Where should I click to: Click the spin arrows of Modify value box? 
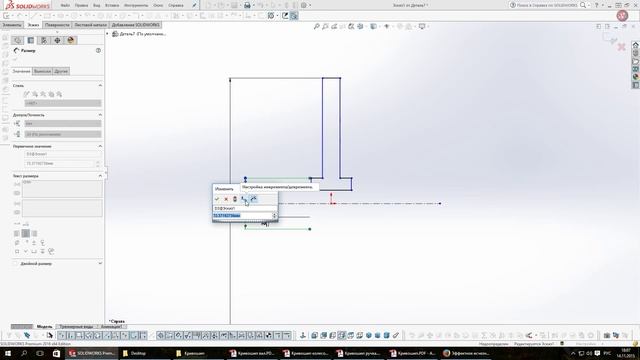(x=274, y=215)
